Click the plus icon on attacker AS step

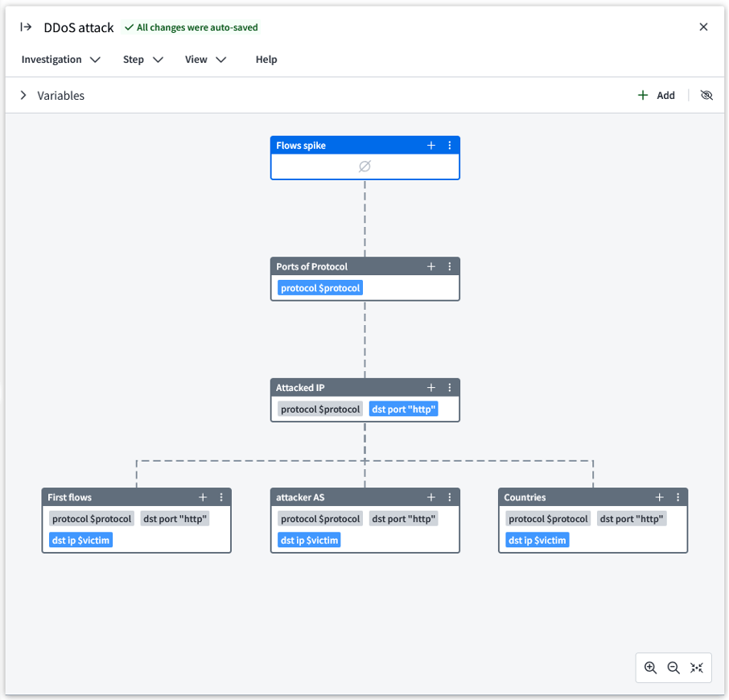coord(431,497)
